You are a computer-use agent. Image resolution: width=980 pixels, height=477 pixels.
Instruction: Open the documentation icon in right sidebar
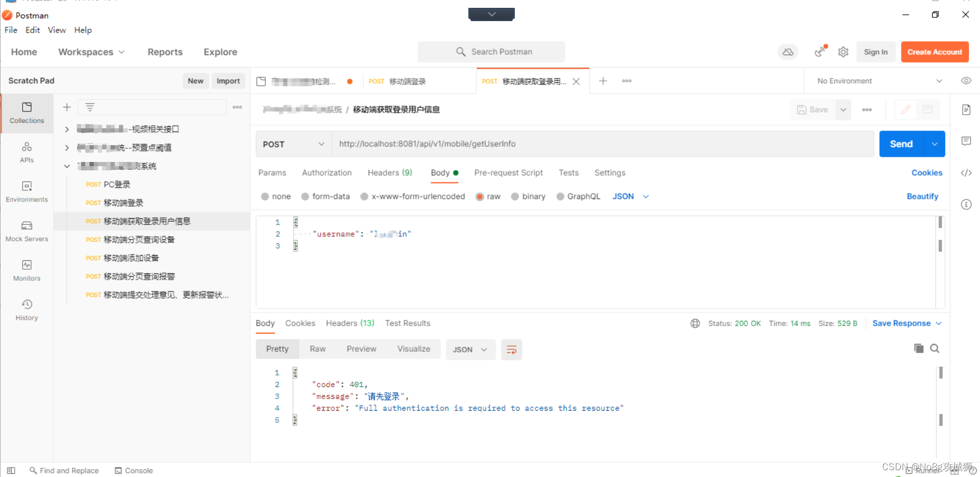coord(966,110)
